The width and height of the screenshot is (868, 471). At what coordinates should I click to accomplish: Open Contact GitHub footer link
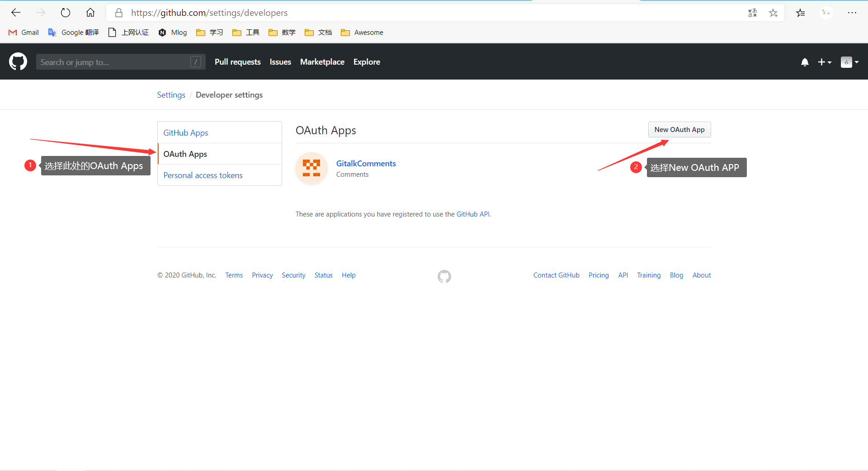[557, 275]
